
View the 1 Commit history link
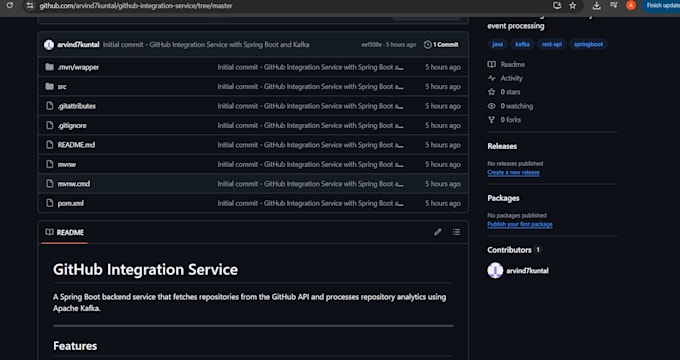(x=441, y=45)
